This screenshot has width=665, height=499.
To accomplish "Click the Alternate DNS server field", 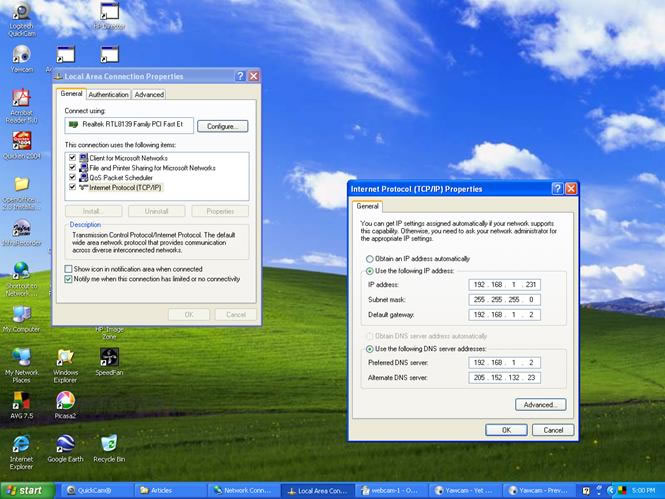I will (x=504, y=377).
